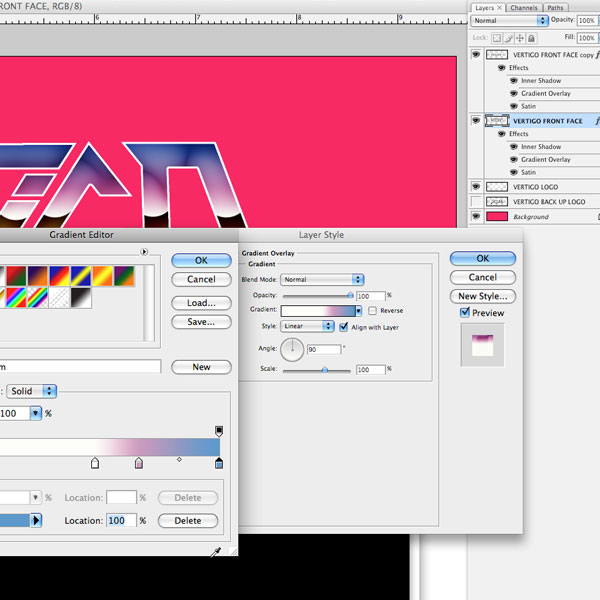Uncheck Align with Layer
The image size is (600, 600).
[344, 326]
